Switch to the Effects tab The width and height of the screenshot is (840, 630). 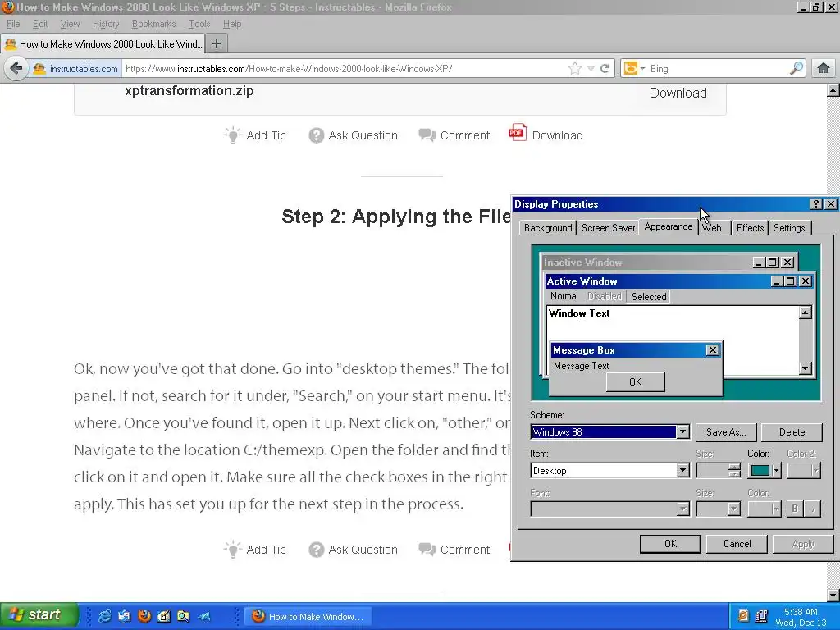750,228
